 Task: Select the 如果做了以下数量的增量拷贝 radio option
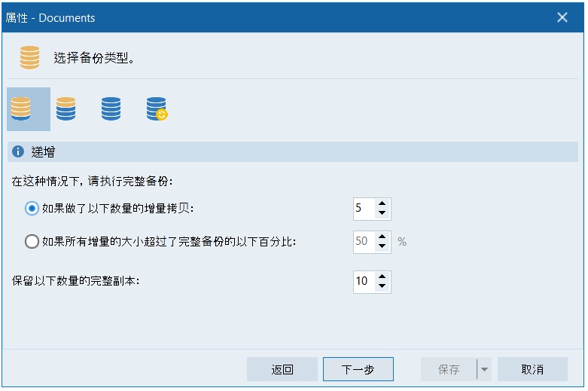32,209
